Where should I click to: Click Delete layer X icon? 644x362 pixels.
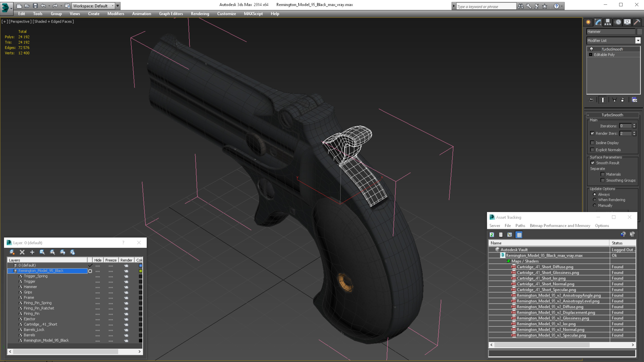click(22, 252)
